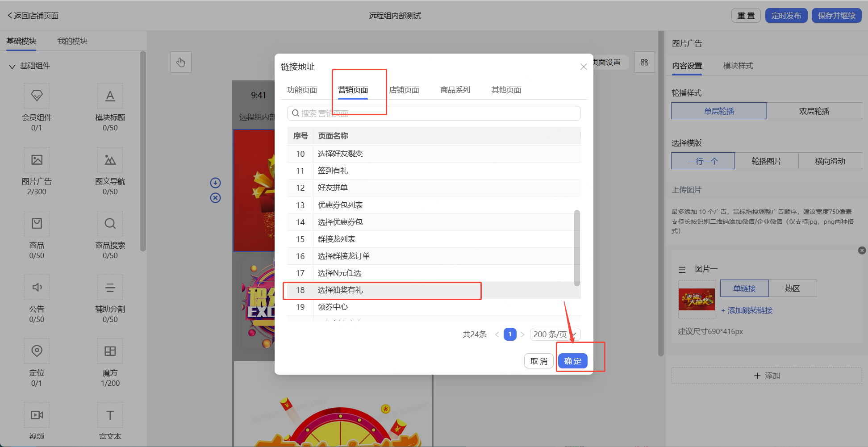Cancel the dialog with 取消
Screen dimensions: 868x447
(x=539, y=361)
